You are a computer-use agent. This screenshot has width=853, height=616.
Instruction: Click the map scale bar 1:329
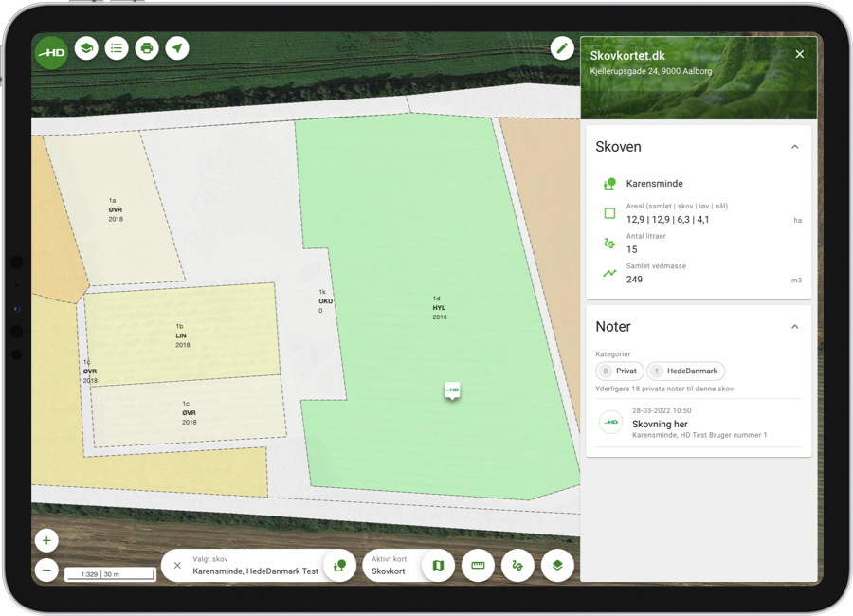click(x=111, y=574)
